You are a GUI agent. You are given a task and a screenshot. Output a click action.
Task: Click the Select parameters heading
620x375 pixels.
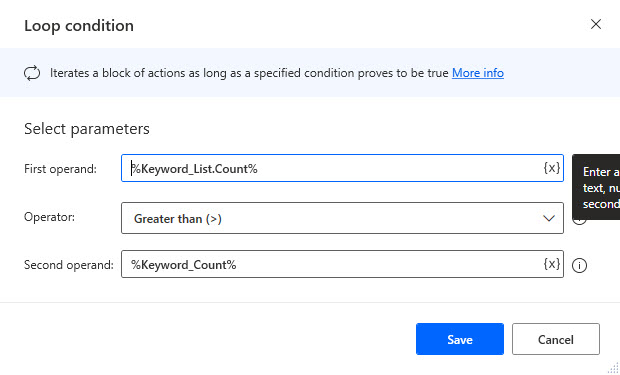(x=87, y=129)
